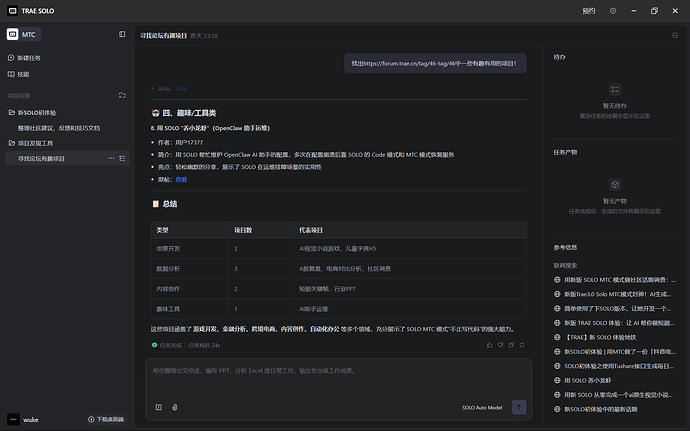Click the wuke user profile at bottom-left
Viewport: 690px width, 431px height.
23,420
